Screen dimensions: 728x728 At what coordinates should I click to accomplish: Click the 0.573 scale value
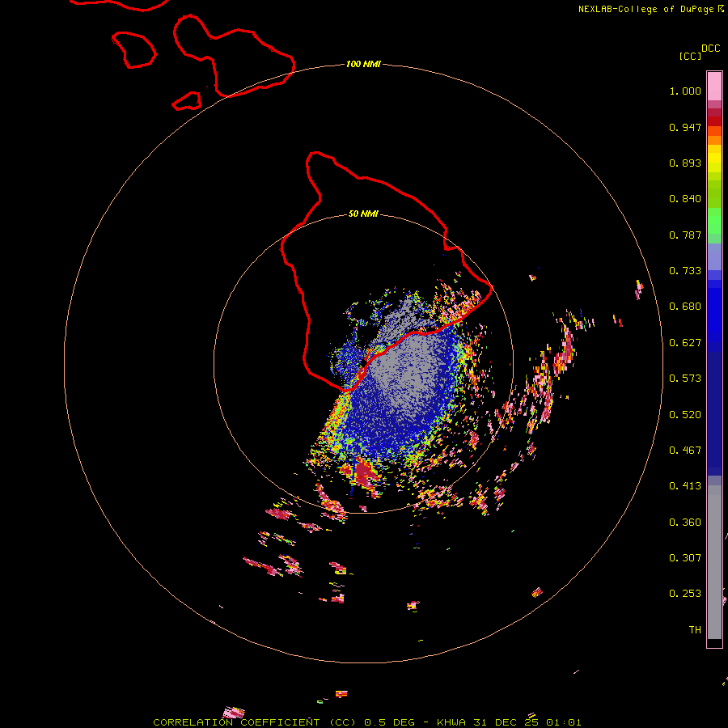coord(685,379)
